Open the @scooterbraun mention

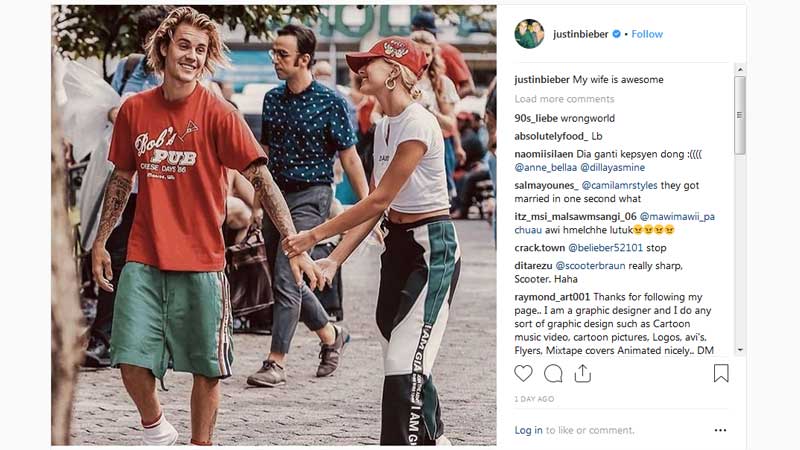(590, 266)
